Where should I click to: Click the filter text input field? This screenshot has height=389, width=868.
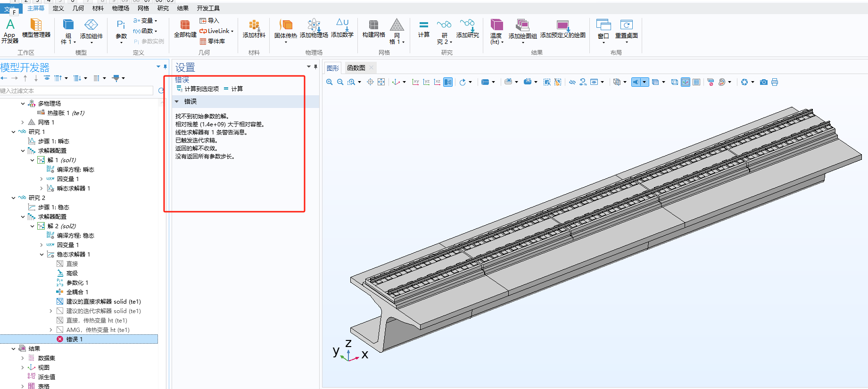(x=76, y=91)
